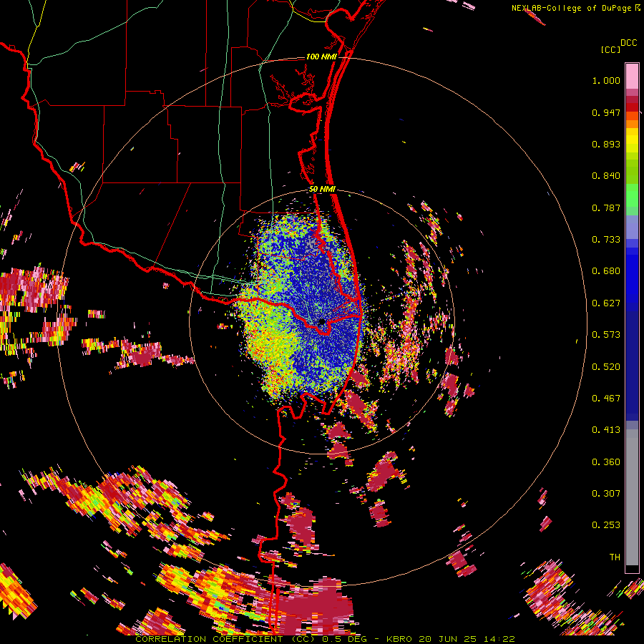Pick the lavender segment near 0.733
Image resolution: width=644 pixels, height=644 pixels.
coord(632,227)
